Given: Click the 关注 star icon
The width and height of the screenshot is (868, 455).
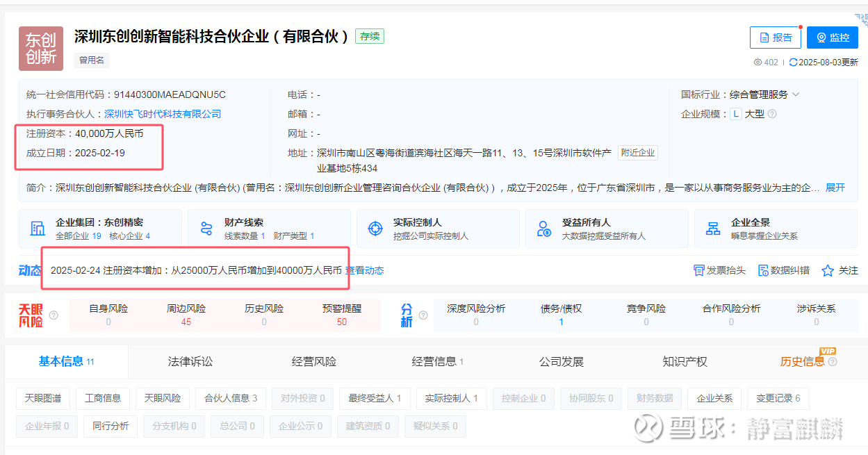Looking at the screenshot, I should pyautogui.click(x=828, y=270).
